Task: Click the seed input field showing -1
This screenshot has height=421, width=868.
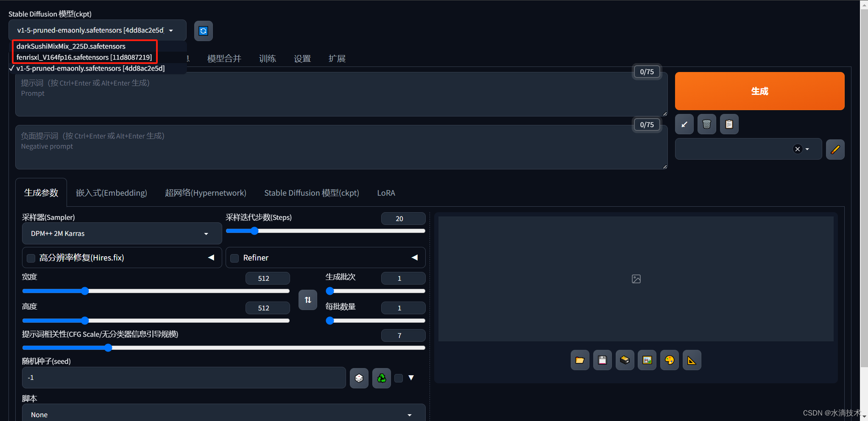Action: 184,378
